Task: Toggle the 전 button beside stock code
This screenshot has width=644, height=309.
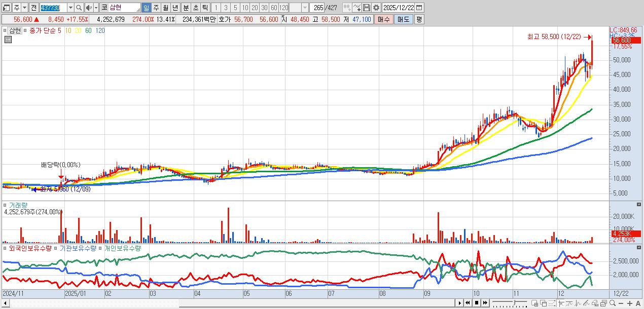Action: click(33, 8)
